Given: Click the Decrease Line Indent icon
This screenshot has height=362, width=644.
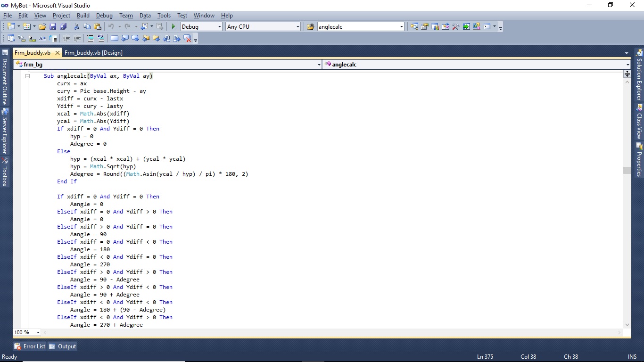Looking at the screenshot, I should [x=67, y=38].
